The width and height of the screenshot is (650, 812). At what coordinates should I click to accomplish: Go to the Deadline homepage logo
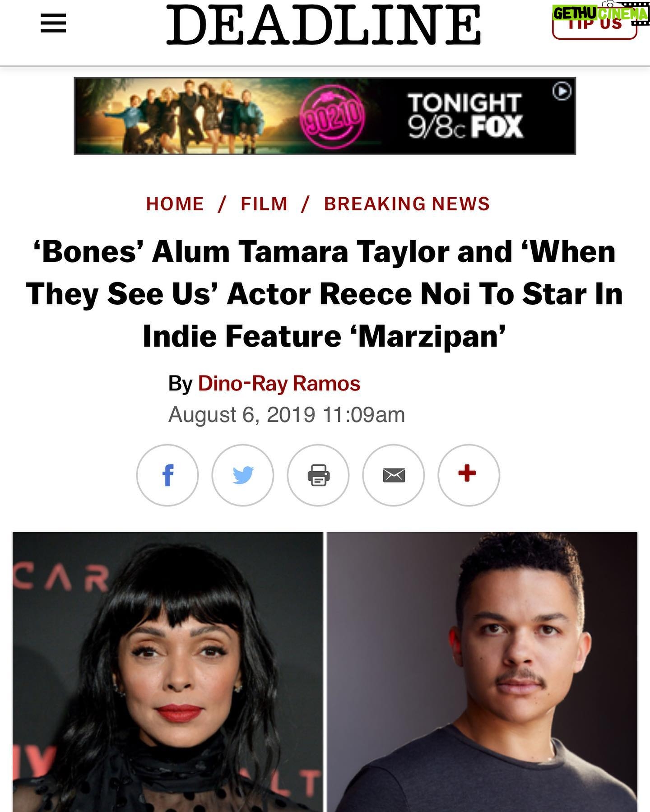pos(324,25)
